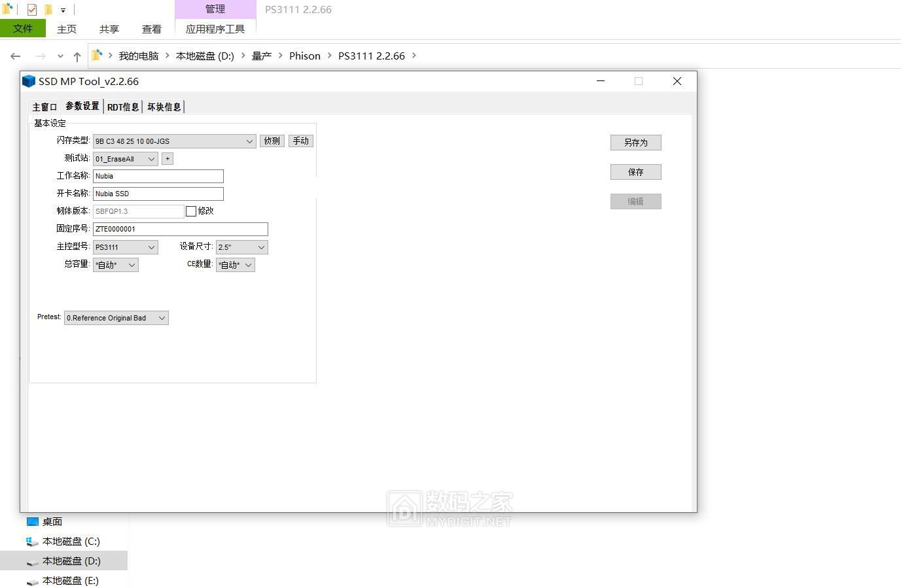Expand the flash type (闪存类型) dropdown
The width and height of the screenshot is (901, 588).
point(249,141)
